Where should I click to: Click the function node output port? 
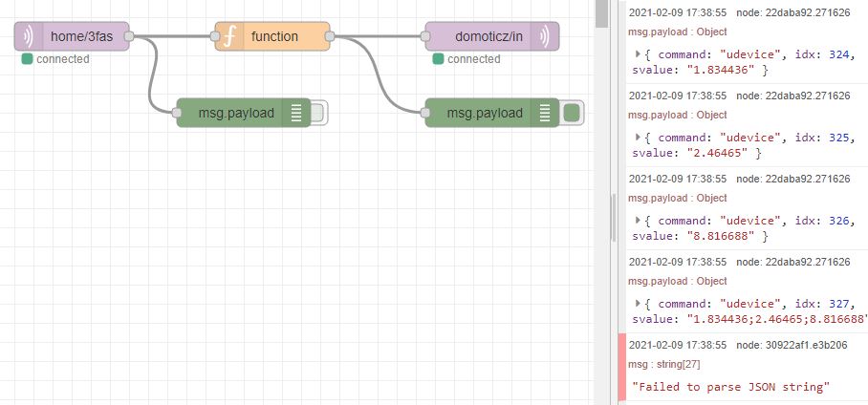330,36
